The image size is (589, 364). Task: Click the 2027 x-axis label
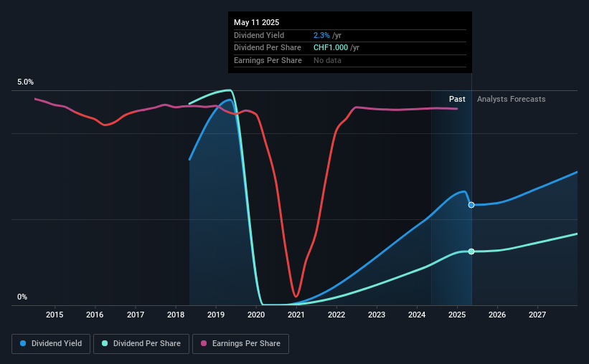(537, 315)
